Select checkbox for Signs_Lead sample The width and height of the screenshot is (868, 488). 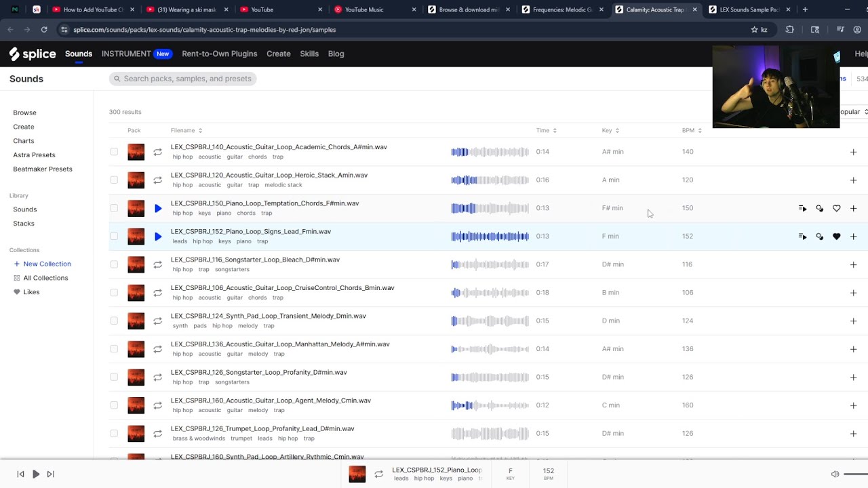[x=114, y=237]
